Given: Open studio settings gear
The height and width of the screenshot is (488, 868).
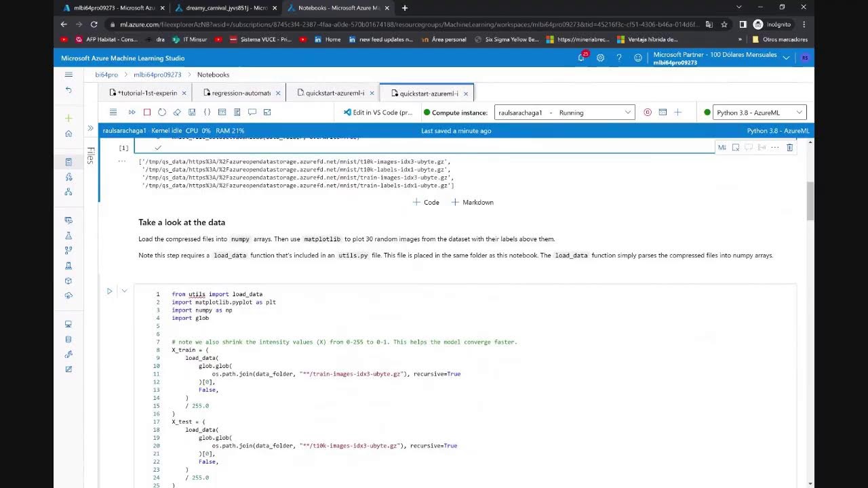Looking at the screenshot, I should click(600, 58).
